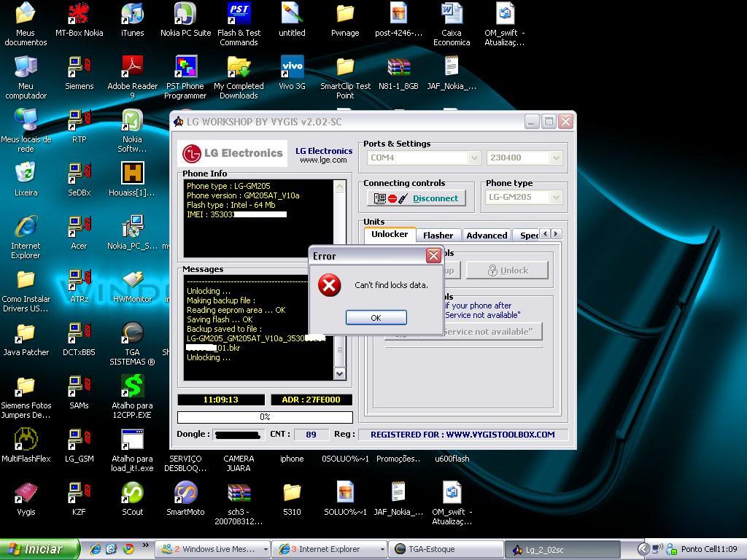Select the Lg_2_02sc taskbar button
The width and height of the screenshot is (747, 560).
point(562,550)
